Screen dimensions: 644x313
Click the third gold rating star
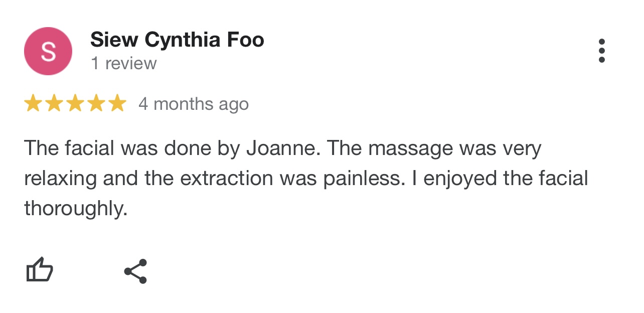(x=75, y=103)
